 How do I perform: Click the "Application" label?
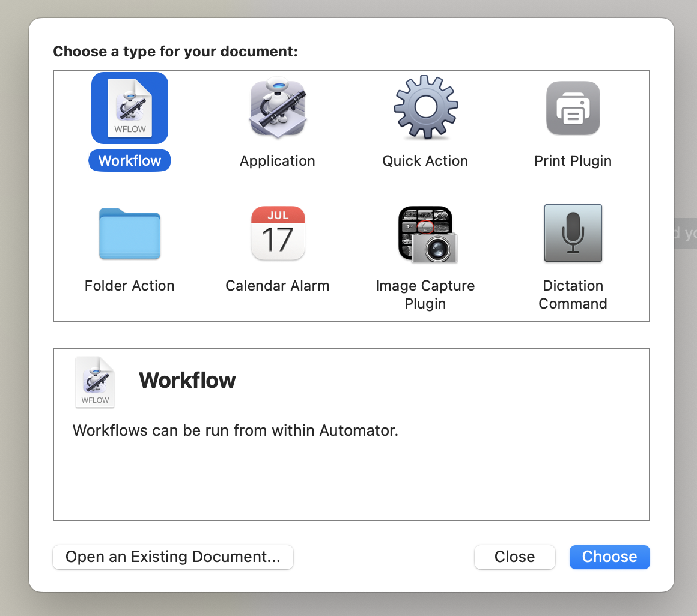pos(278,161)
